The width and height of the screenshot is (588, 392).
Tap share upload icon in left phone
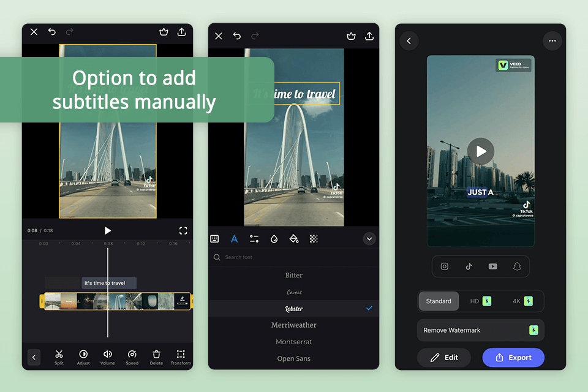click(181, 32)
